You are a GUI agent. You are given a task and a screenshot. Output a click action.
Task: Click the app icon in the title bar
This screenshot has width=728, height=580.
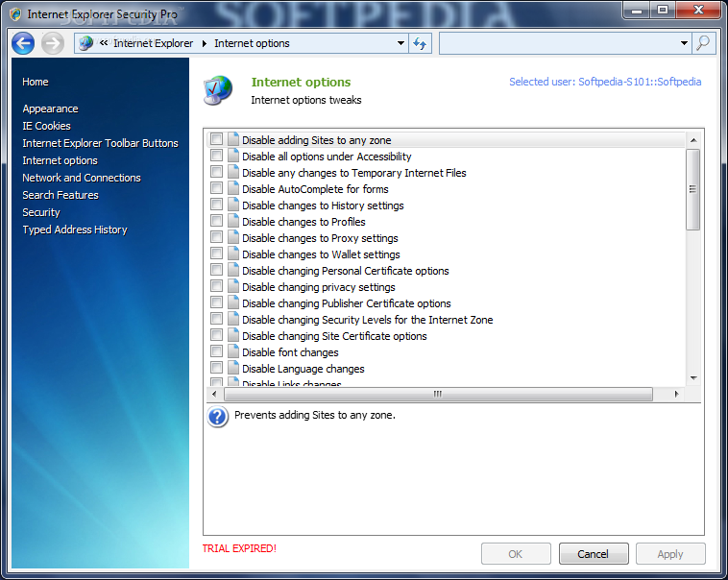[x=15, y=14]
